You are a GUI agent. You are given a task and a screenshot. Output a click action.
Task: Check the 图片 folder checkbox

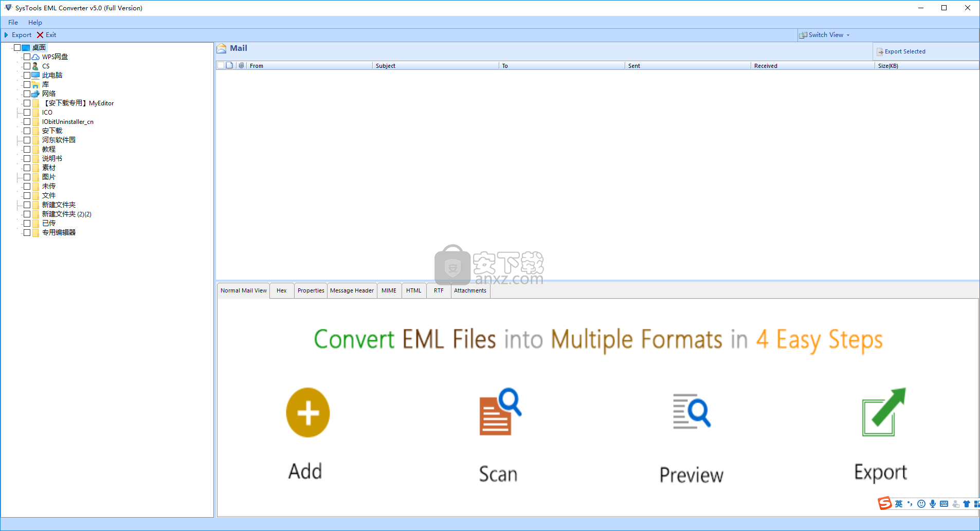[x=27, y=177]
